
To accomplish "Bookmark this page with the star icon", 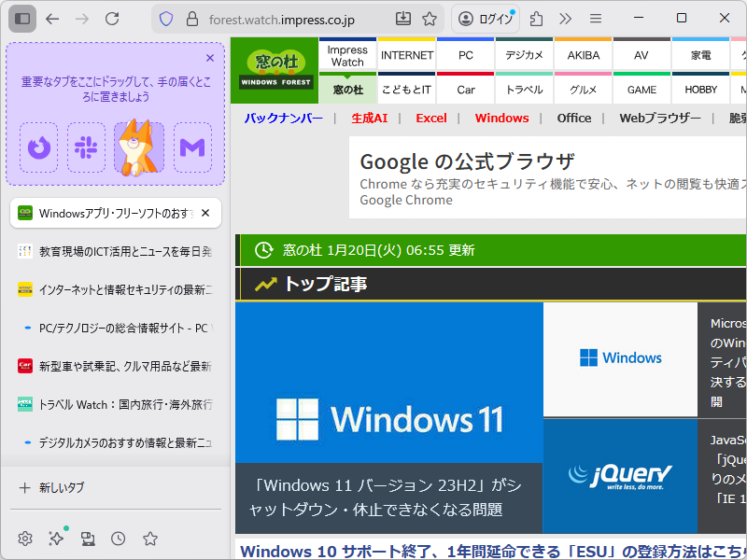I will tap(429, 18).
